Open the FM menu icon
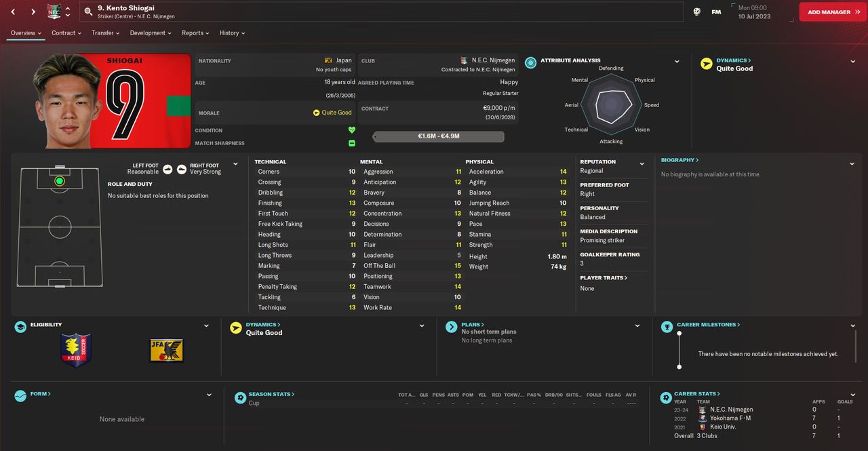868x451 pixels. pos(716,12)
